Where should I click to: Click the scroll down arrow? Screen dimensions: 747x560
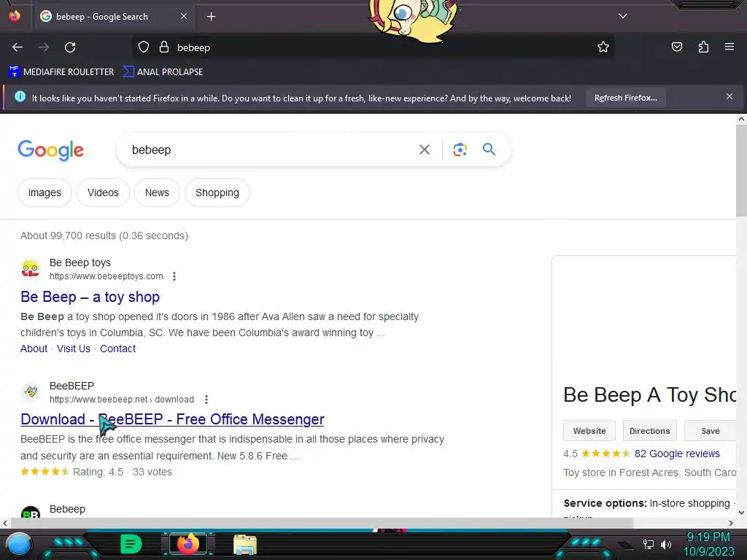(x=741, y=513)
